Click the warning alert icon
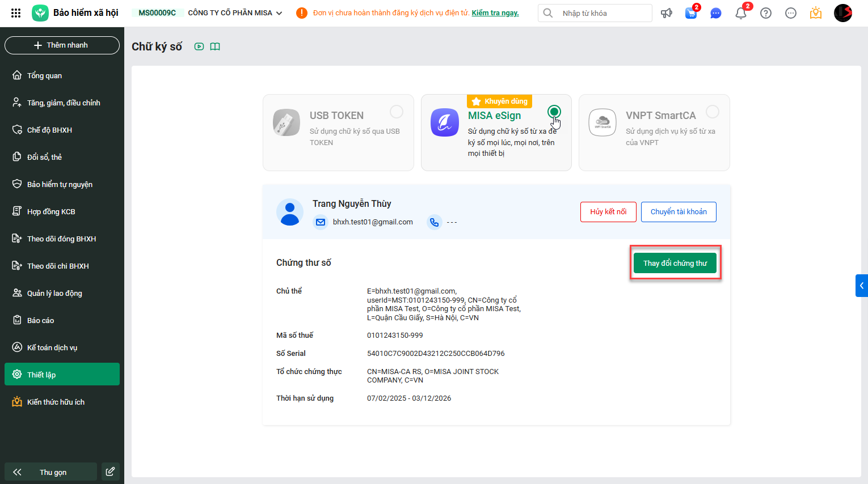The image size is (868, 484). 302,13
